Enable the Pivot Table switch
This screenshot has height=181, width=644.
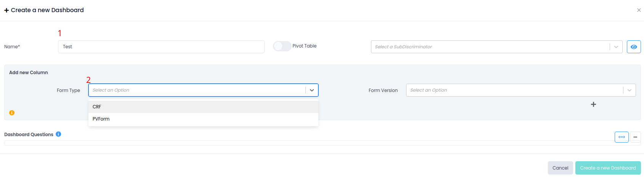tap(282, 46)
